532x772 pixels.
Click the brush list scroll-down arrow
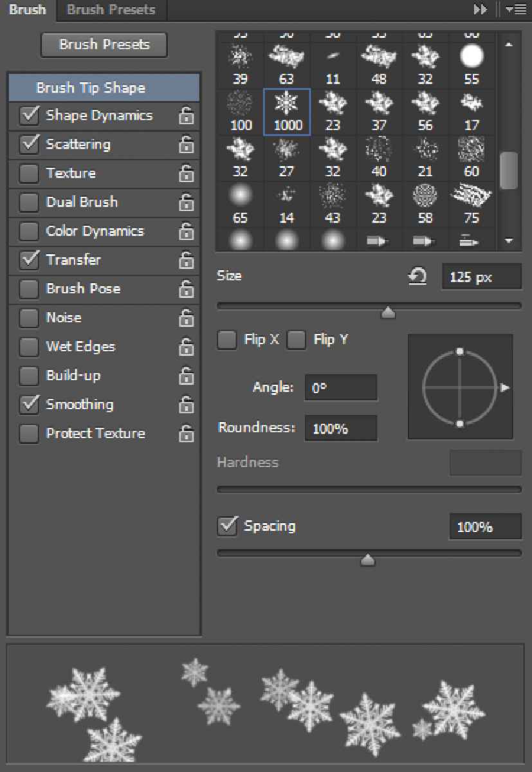[x=509, y=241]
